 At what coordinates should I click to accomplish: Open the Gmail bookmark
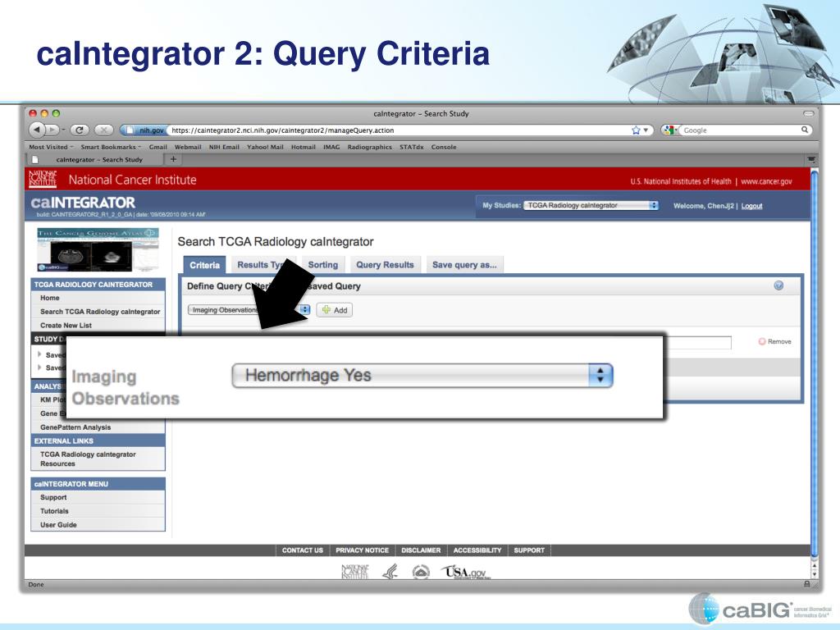158,147
